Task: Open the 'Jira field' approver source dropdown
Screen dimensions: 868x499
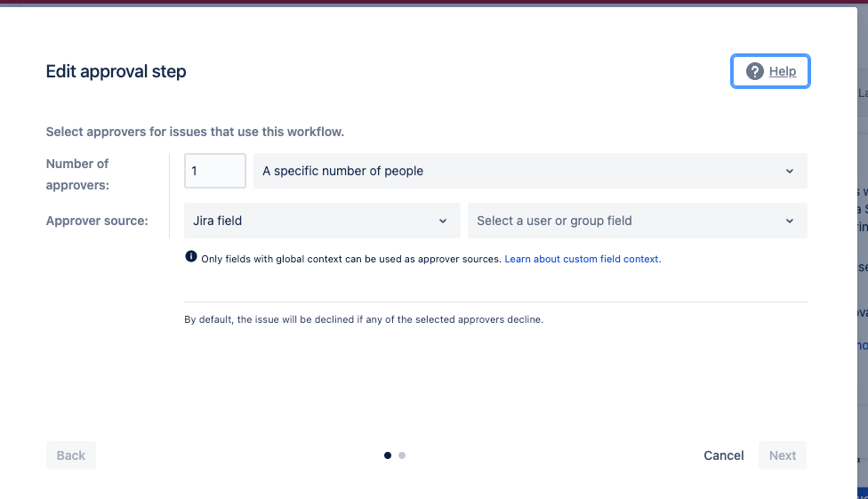Action: (322, 221)
